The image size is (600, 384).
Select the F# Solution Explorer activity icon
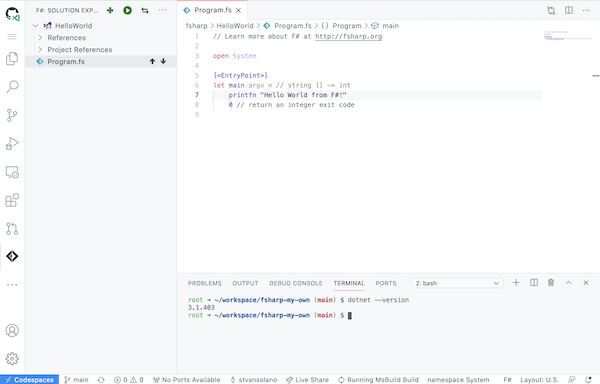[12, 256]
